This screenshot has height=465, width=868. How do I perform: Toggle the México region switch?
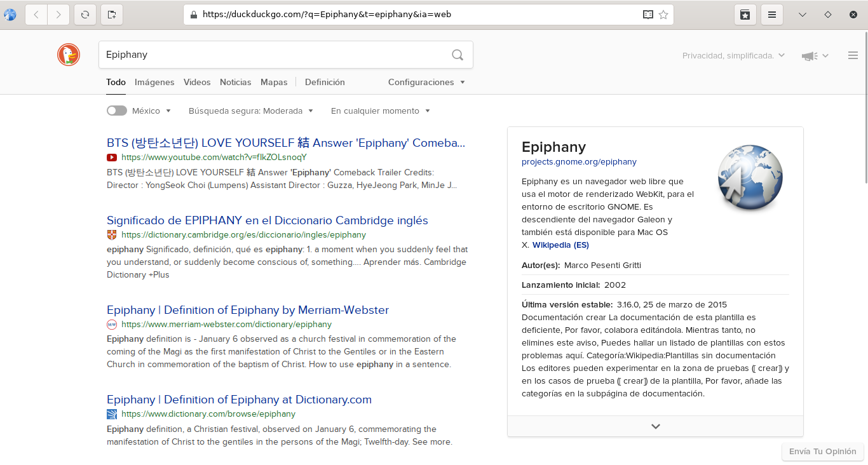[117, 111]
